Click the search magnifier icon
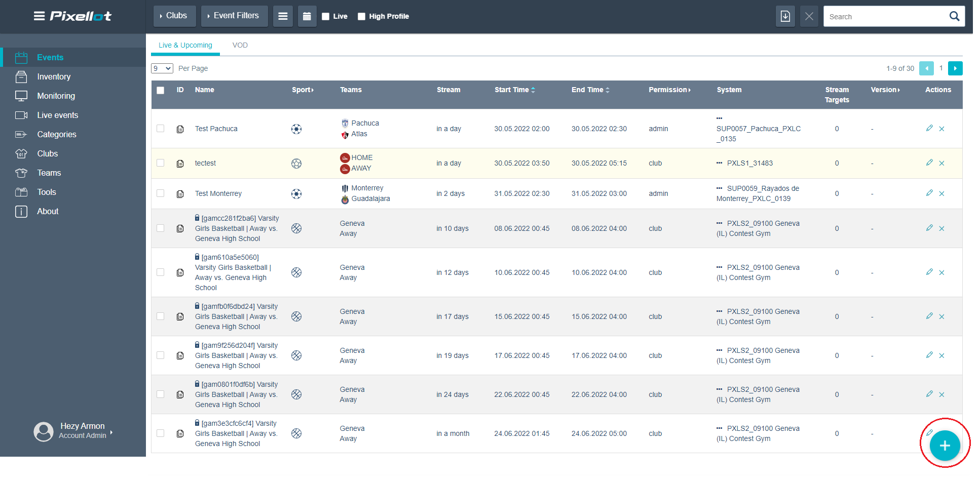 pos(954,16)
